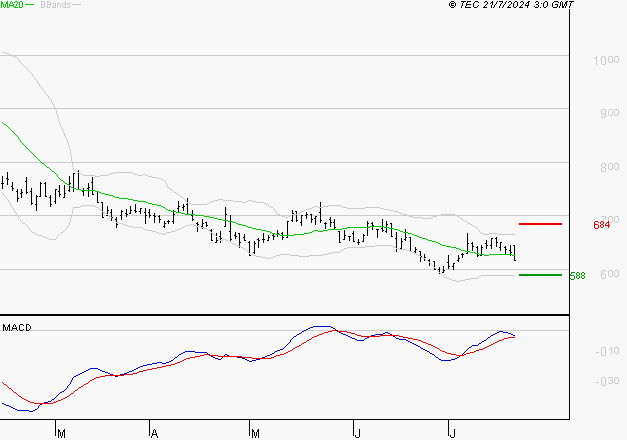Click the green support line marker

click(540, 275)
